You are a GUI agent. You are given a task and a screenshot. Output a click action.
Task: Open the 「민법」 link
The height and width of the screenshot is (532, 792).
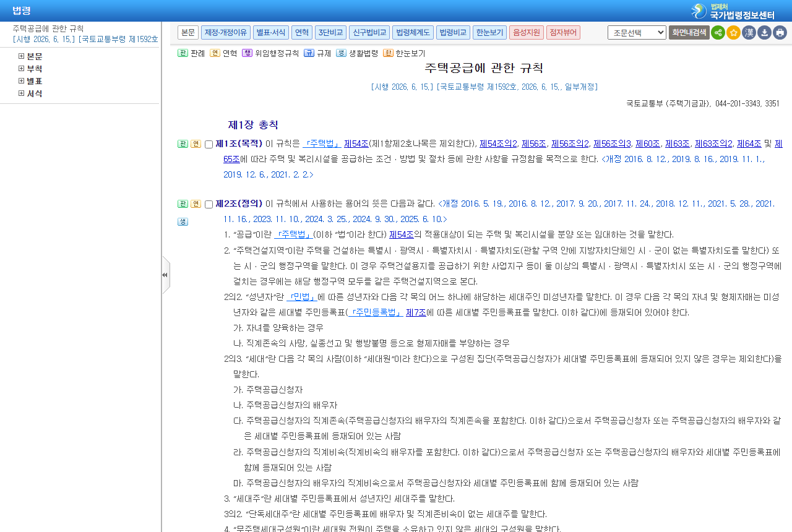click(x=301, y=296)
